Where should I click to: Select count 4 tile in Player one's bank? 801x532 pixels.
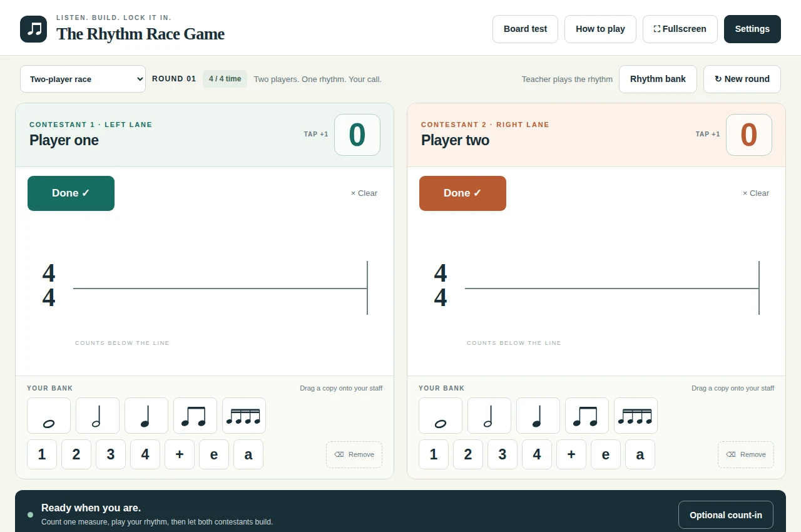[x=145, y=454]
